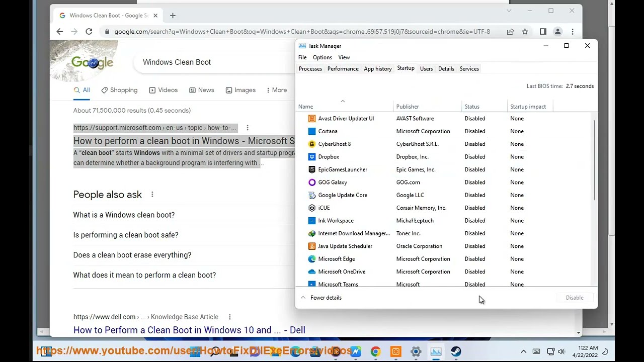The width and height of the screenshot is (644, 362).
Task: Open Steam from the taskbar
Action: [x=456, y=351]
